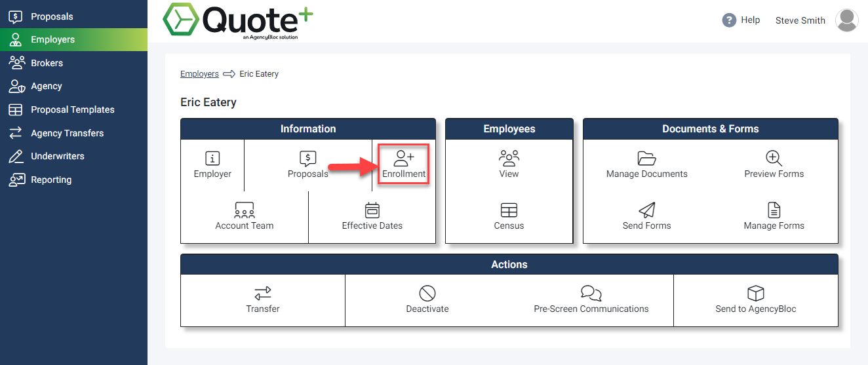The height and width of the screenshot is (365, 868).
Task: Click Preview Forms magnifier icon
Action: click(774, 158)
